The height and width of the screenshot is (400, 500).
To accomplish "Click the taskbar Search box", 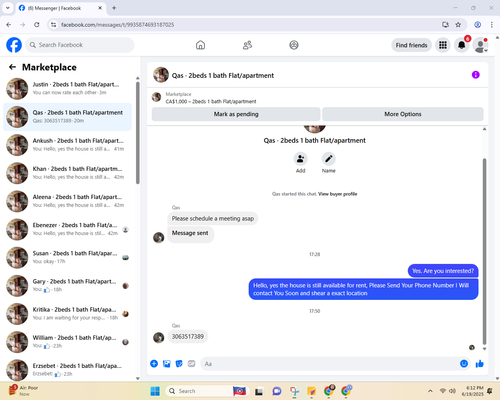I will pos(207,391).
